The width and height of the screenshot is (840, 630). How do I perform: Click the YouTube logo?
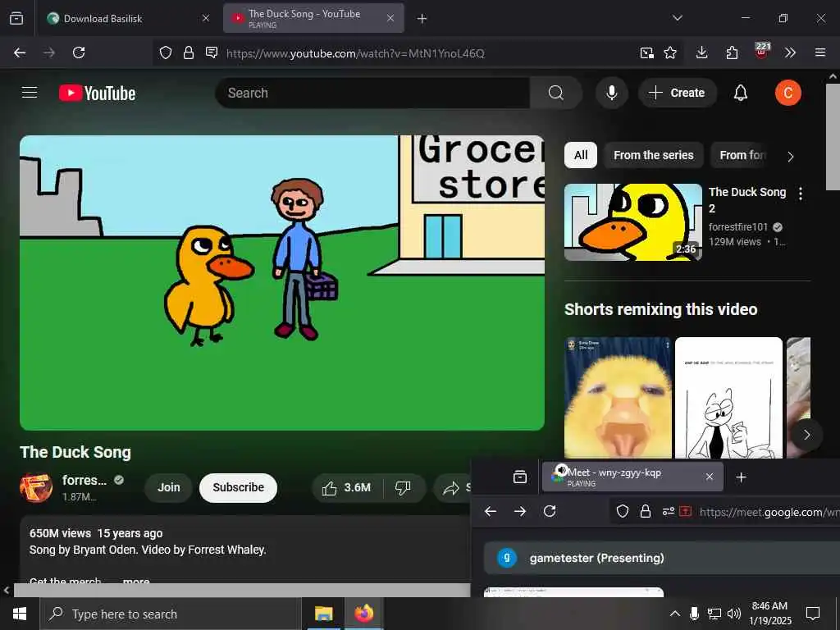pos(97,94)
